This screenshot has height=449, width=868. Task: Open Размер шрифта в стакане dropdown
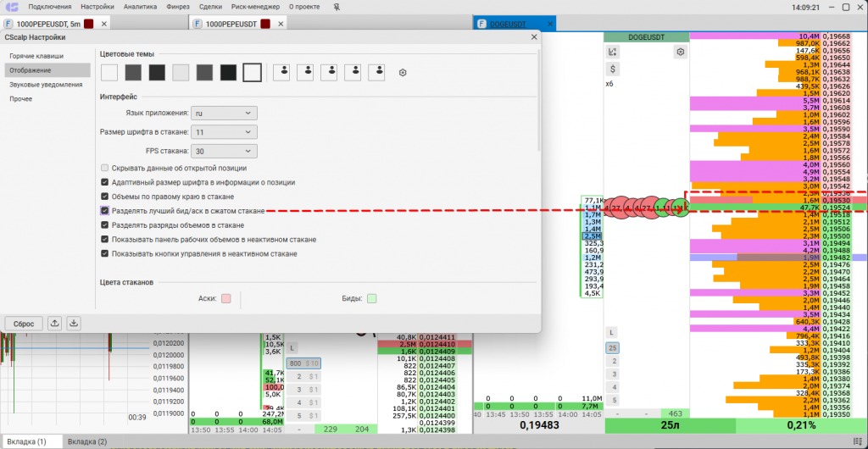point(224,132)
